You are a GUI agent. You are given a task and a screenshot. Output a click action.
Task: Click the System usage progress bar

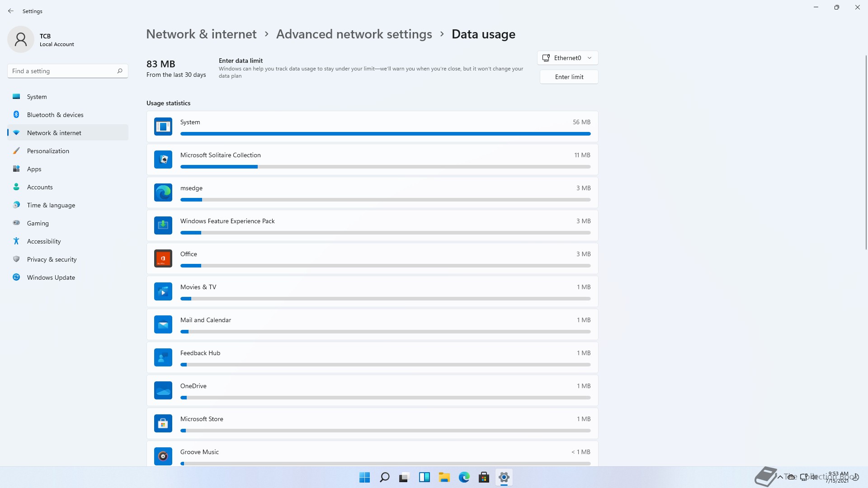point(385,134)
